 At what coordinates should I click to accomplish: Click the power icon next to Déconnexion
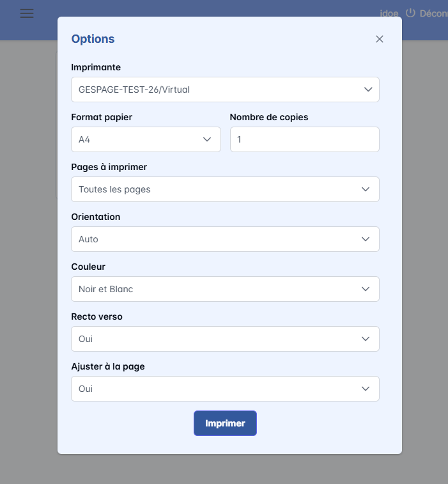(x=410, y=13)
